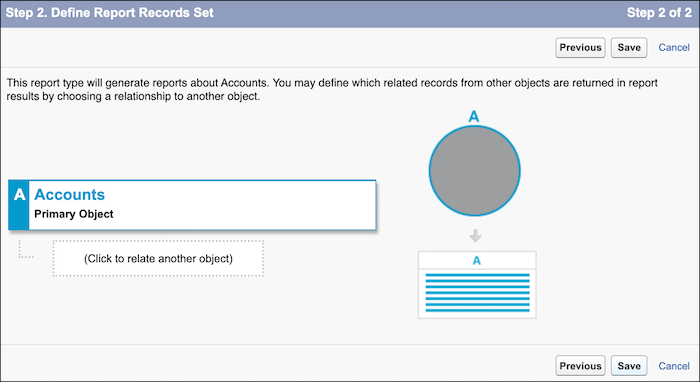Click the top Previous button

point(580,48)
